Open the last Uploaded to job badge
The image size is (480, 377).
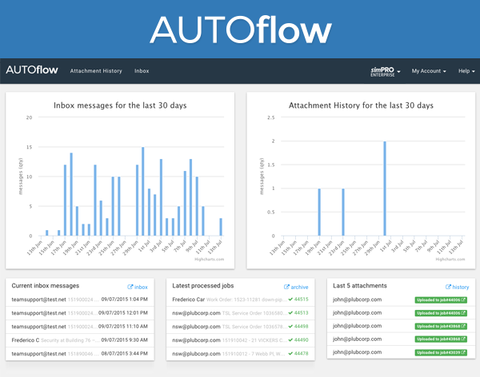pyautogui.click(x=441, y=353)
